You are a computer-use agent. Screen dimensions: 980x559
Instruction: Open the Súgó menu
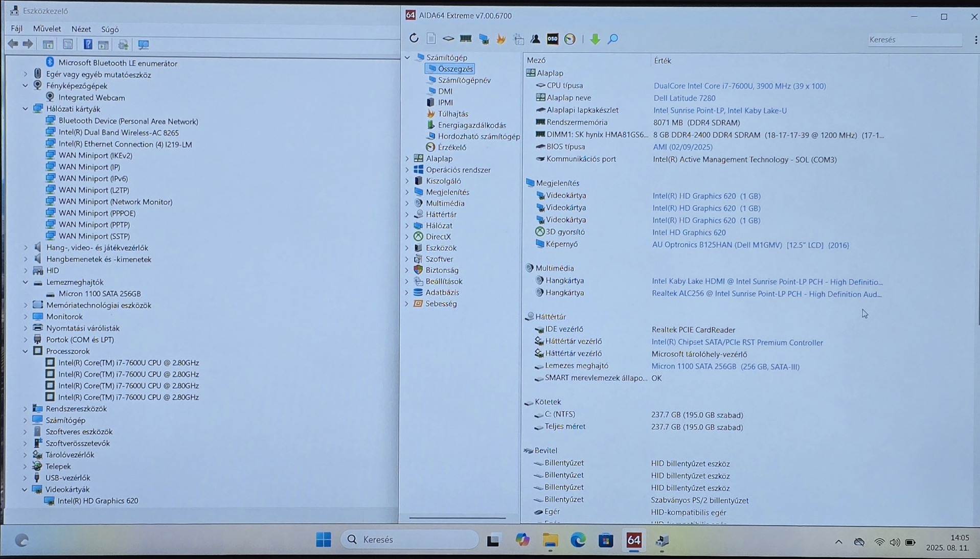point(110,29)
